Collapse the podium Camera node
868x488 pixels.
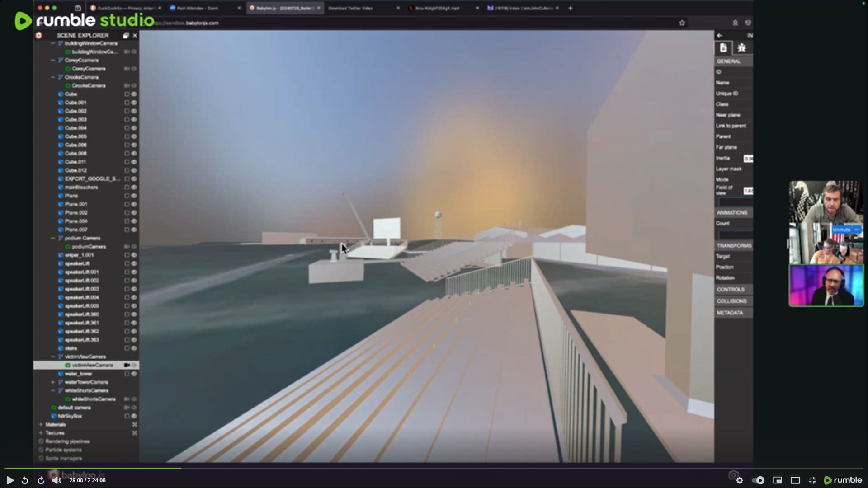pyautogui.click(x=53, y=238)
